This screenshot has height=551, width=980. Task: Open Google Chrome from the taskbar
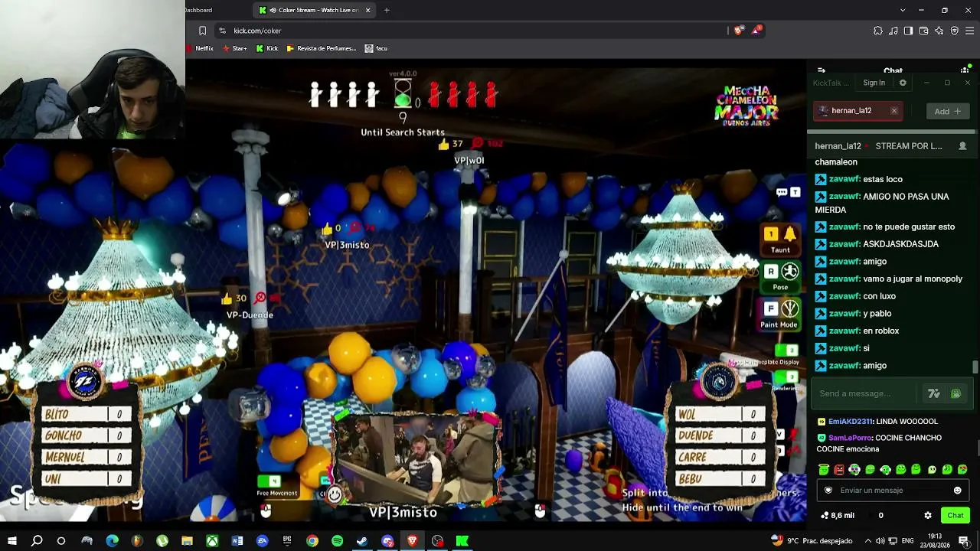click(x=312, y=541)
